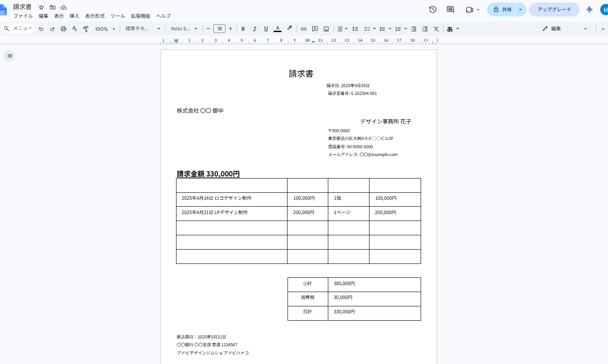Click the redo arrow icon
This screenshot has width=608, height=364.
pyautogui.click(x=52, y=29)
